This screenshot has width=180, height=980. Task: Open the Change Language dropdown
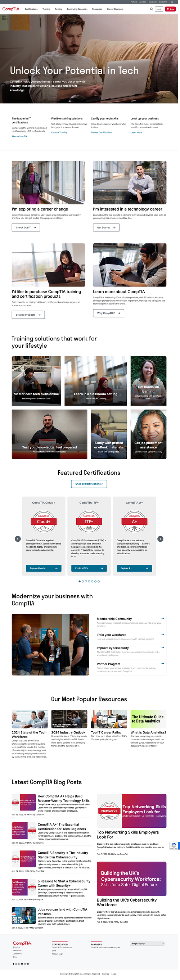147,944
